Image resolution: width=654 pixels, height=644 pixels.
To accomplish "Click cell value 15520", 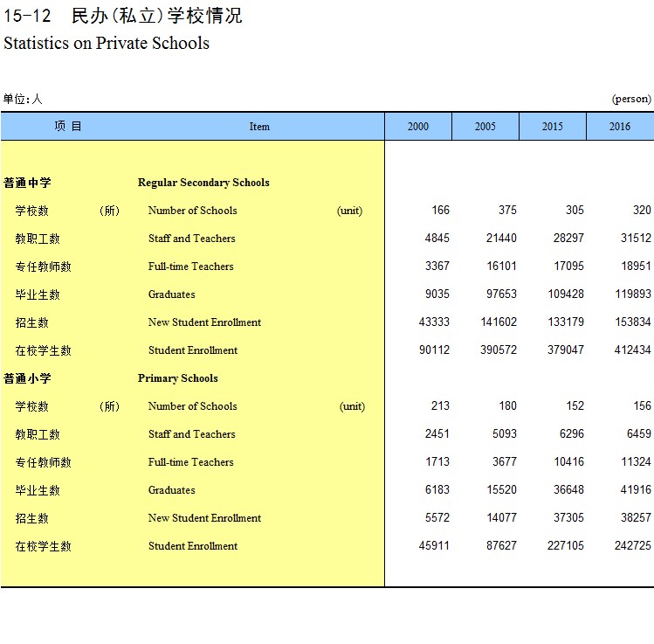I will tap(501, 489).
